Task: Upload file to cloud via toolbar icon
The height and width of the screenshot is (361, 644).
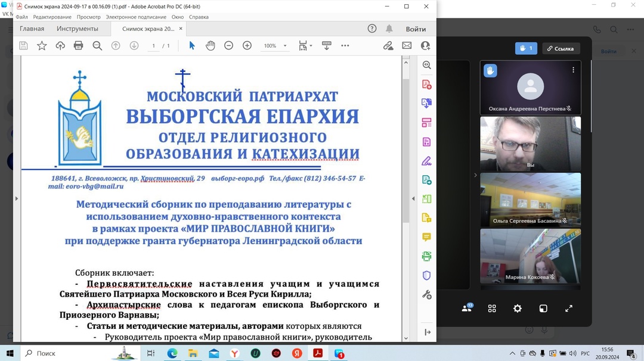Action: point(60,45)
